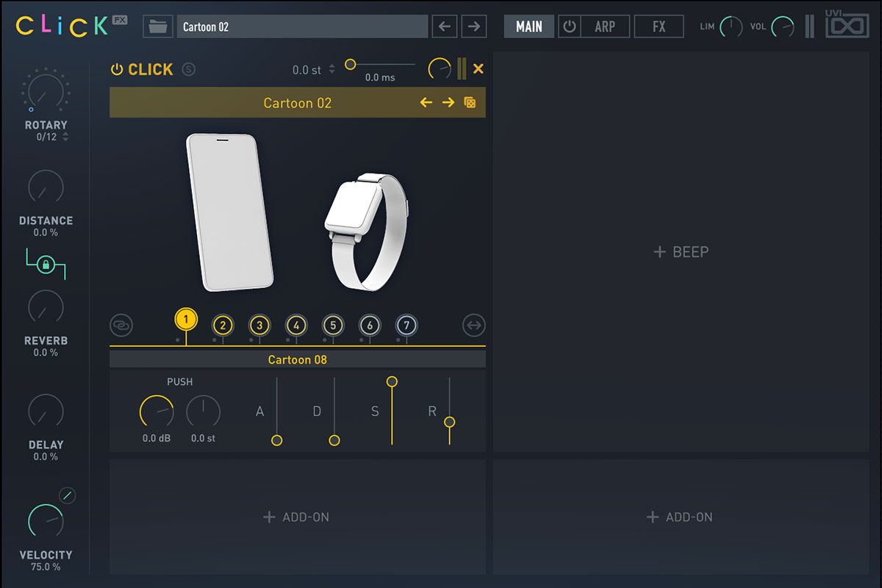Select sample slot 4
The width and height of the screenshot is (882, 588).
pos(296,325)
